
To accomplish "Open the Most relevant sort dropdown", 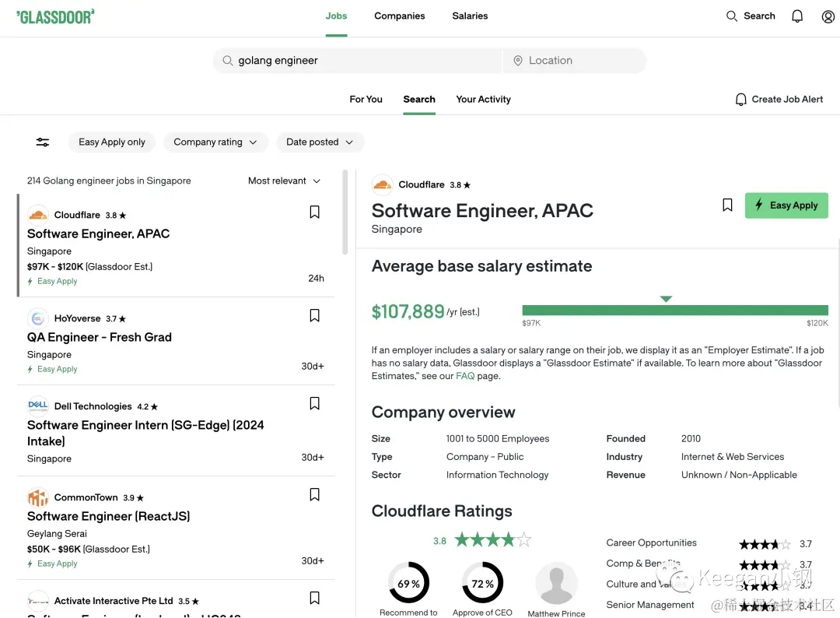I will (x=284, y=181).
